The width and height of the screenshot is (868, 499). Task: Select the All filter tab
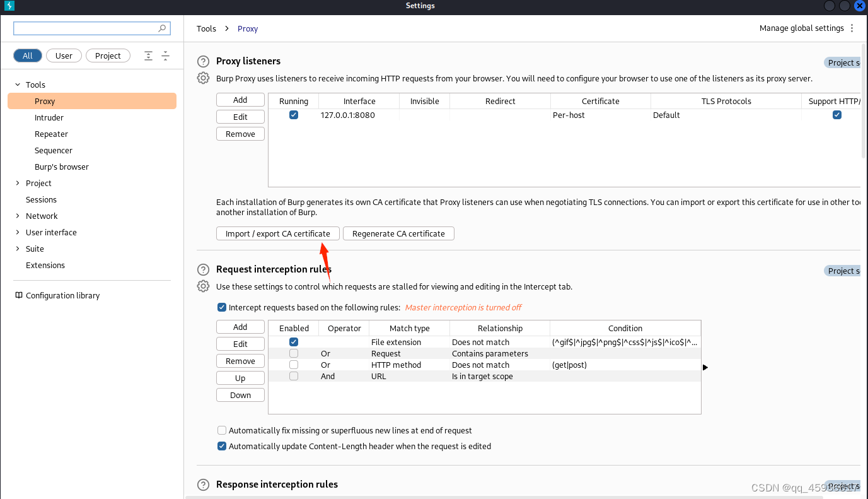coord(28,56)
